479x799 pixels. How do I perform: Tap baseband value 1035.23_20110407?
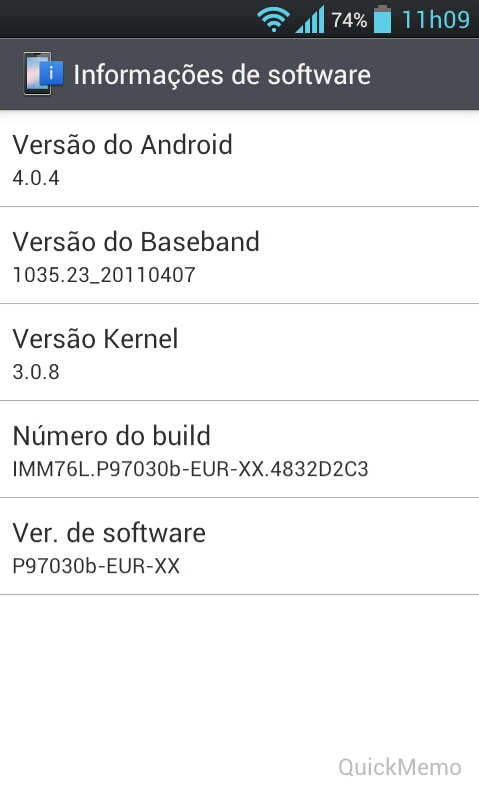(x=104, y=275)
